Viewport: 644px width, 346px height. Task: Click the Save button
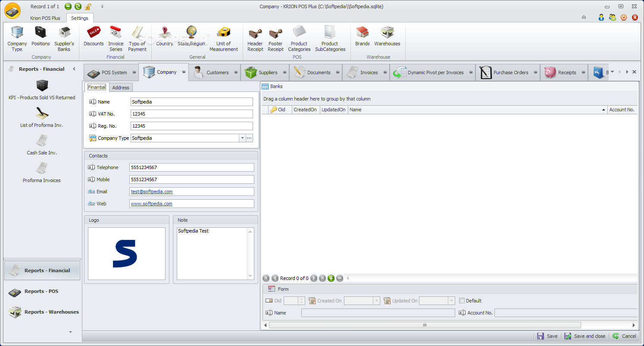click(x=547, y=336)
